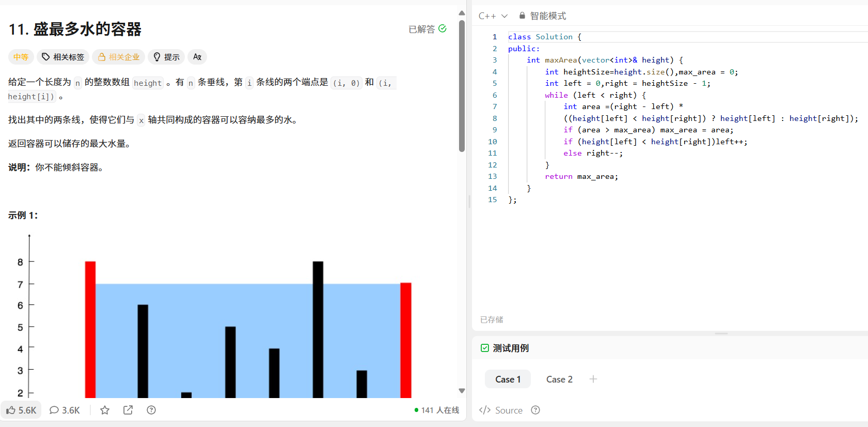Image resolution: width=868 pixels, height=427 pixels.
Task: Click the 141 人在线 online indicator
Action: 436,410
